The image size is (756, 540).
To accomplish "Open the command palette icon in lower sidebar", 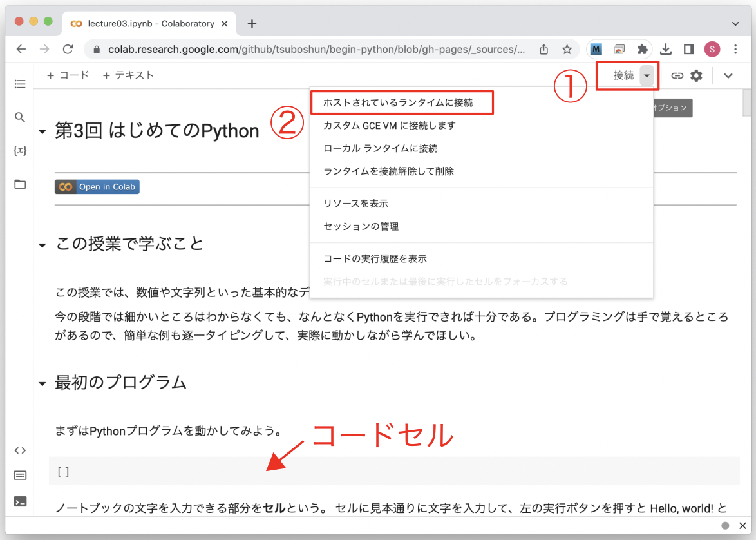I will (x=19, y=476).
